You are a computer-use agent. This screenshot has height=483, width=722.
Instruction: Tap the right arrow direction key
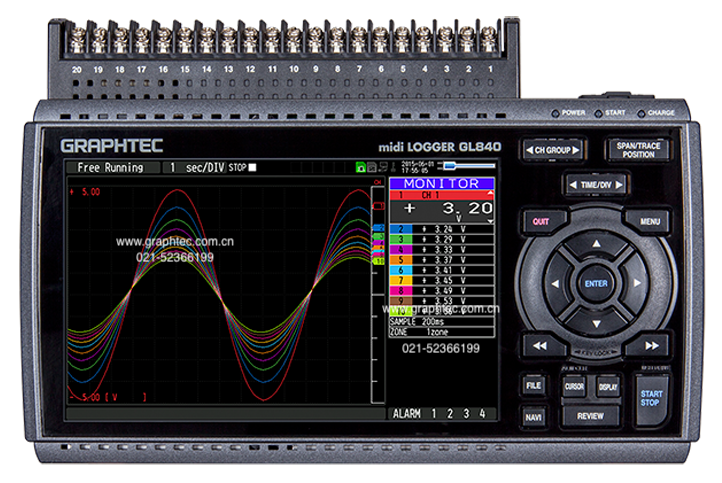pyautogui.click(x=637, y=283)
